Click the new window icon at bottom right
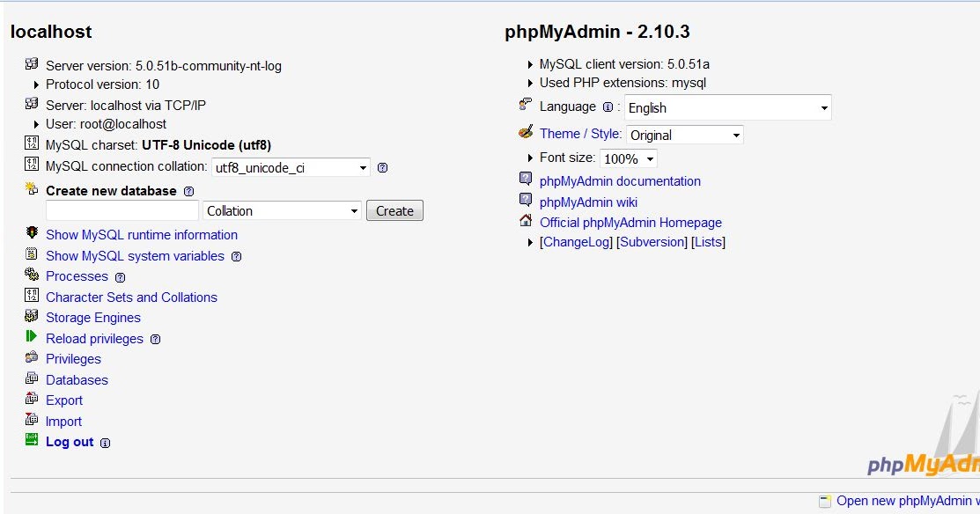The width and height of the screenshot is (980, 514). point(826,501)
